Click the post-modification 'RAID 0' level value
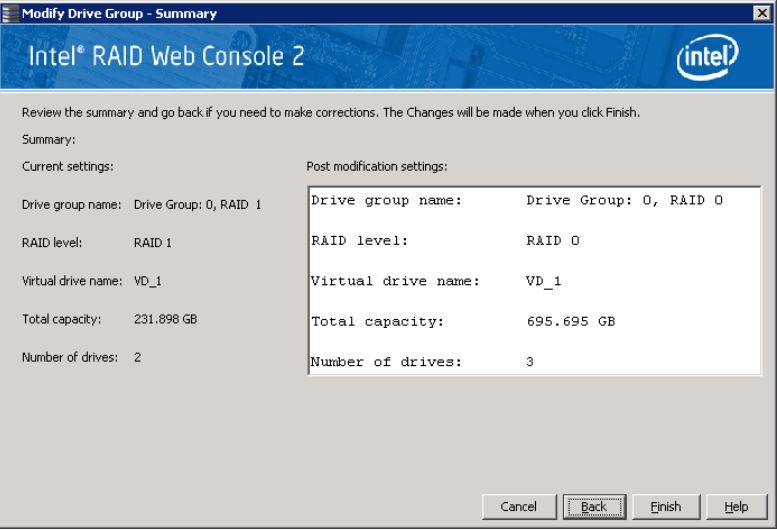 553,241
